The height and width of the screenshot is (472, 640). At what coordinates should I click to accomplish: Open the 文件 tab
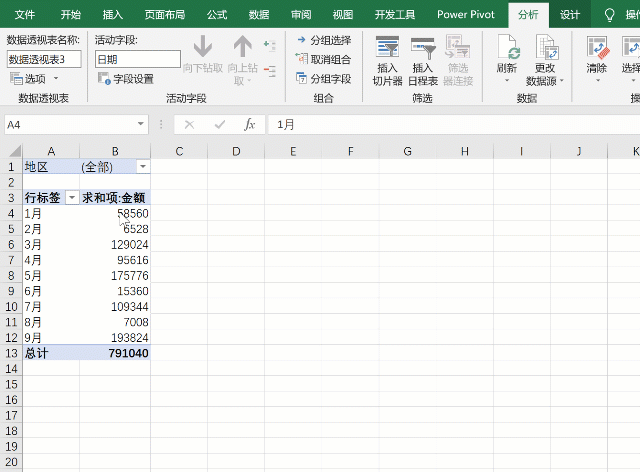(x=24, y=15)
